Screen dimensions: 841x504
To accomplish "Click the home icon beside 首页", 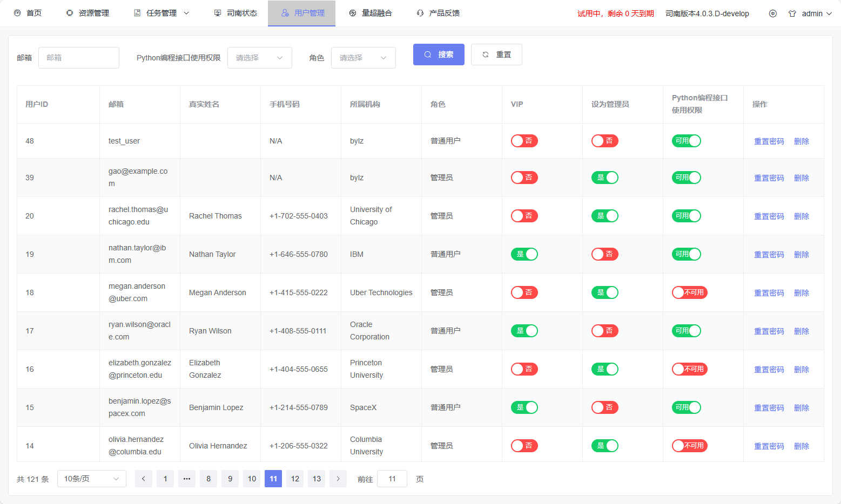I will [x=17, y=13].
